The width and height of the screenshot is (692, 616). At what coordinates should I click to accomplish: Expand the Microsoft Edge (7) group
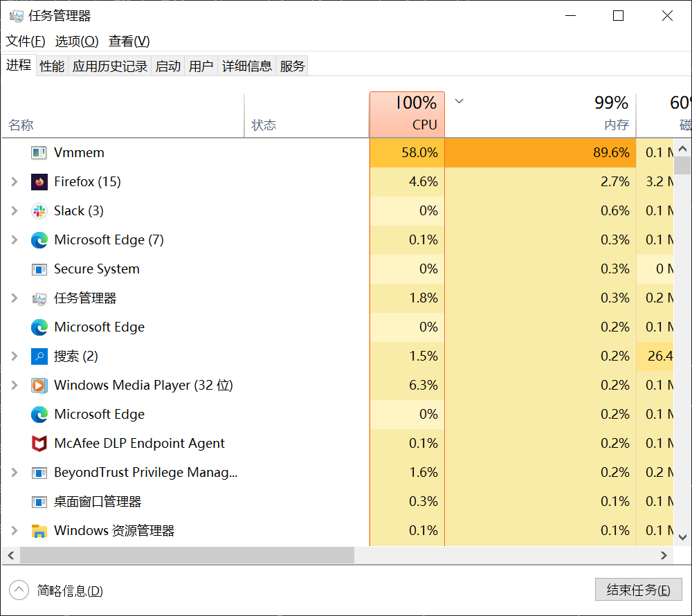point(14,240)
